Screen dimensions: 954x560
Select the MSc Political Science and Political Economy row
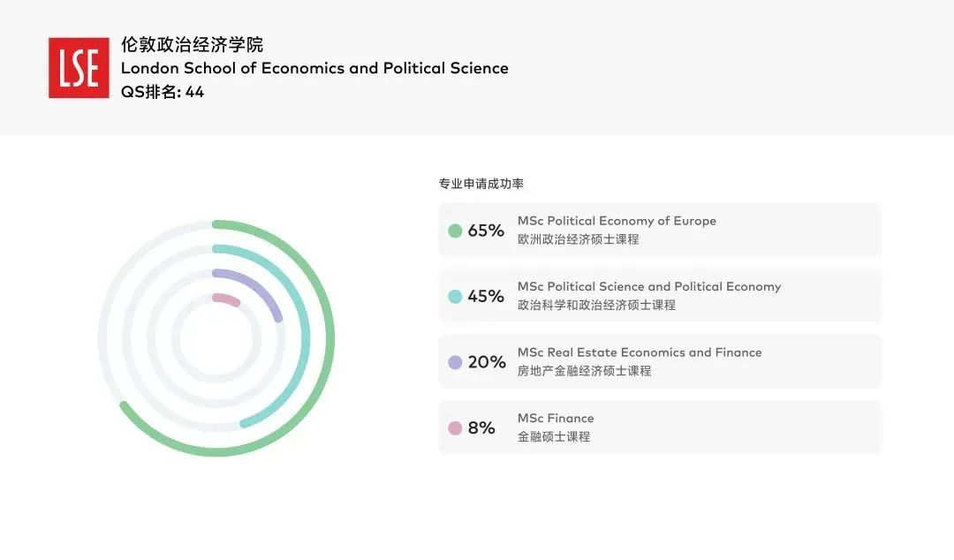(660, 296)
